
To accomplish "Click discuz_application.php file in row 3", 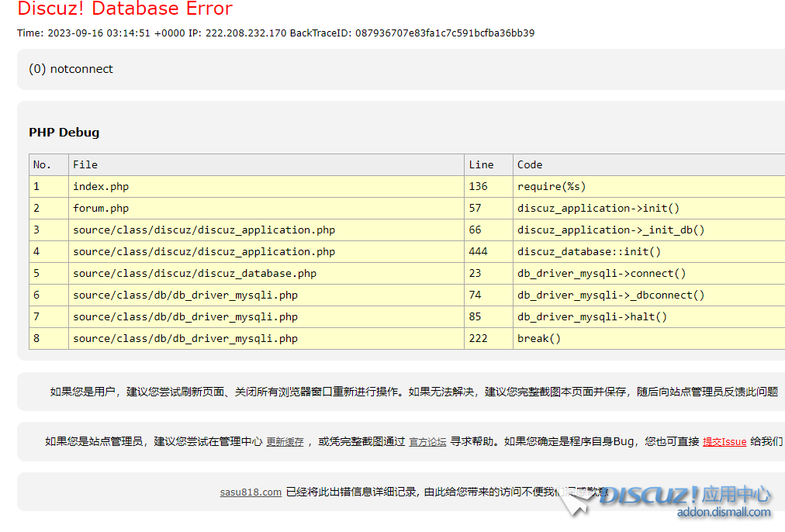I will 266,230.
